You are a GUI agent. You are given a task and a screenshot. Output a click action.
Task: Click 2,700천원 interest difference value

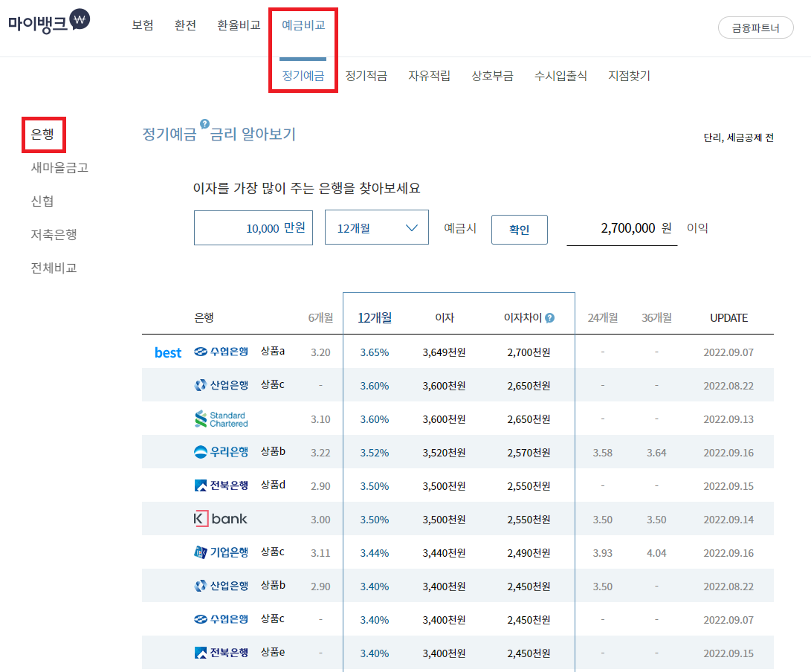click(529, 352)
